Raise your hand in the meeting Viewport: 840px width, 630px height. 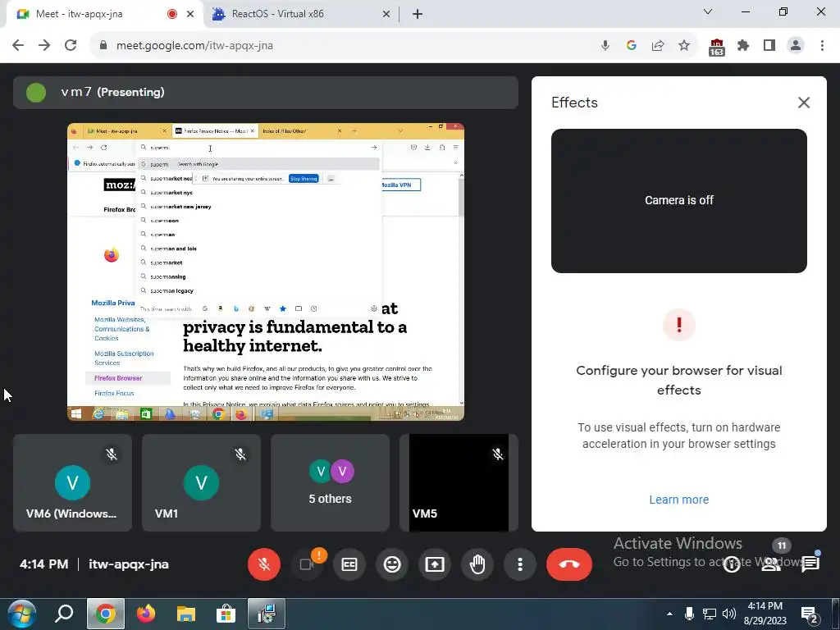point(477,564)
